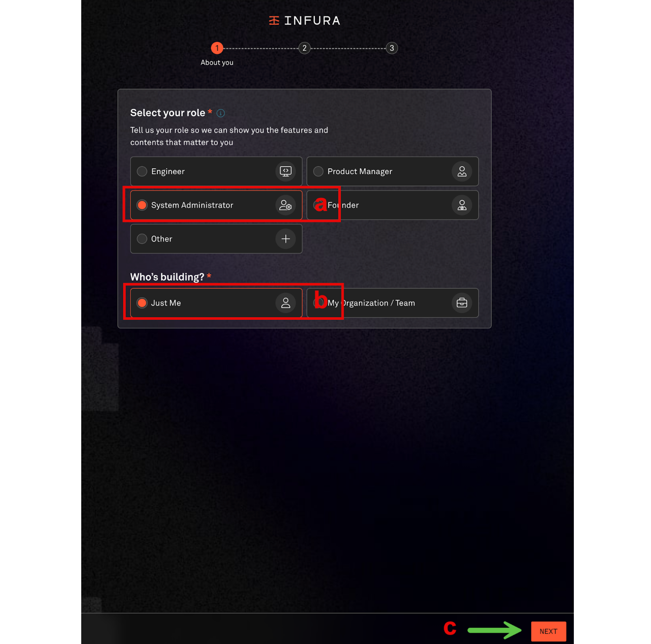Screen dimensions: 651x644
Task: Click the Other role plus icon
Action: click(285, 239)
